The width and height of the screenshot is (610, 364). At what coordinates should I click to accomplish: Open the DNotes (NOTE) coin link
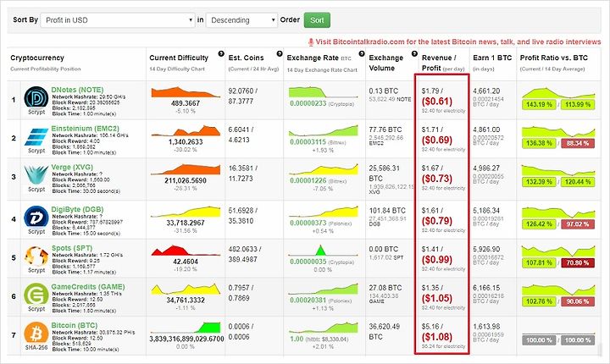point(77,90)
